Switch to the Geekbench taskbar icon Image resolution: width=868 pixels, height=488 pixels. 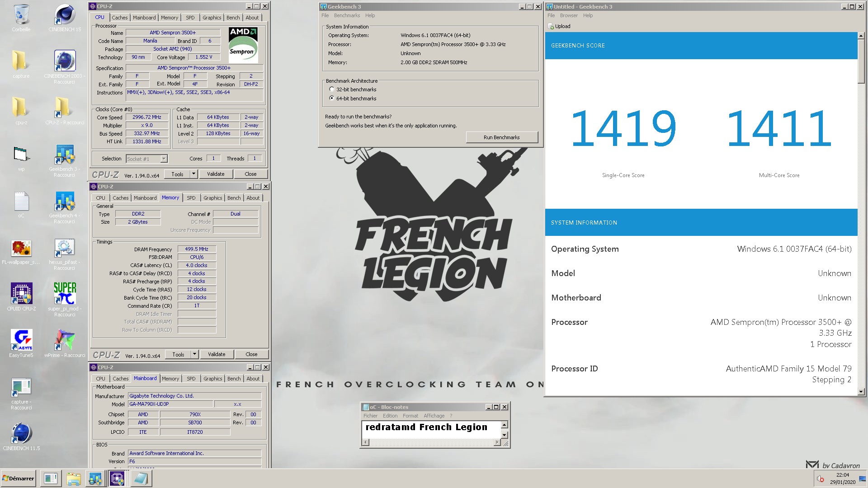pos(95,479)
